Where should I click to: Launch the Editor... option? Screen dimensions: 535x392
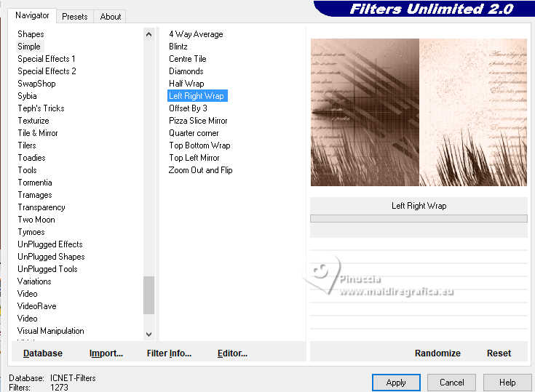(232, 353)
